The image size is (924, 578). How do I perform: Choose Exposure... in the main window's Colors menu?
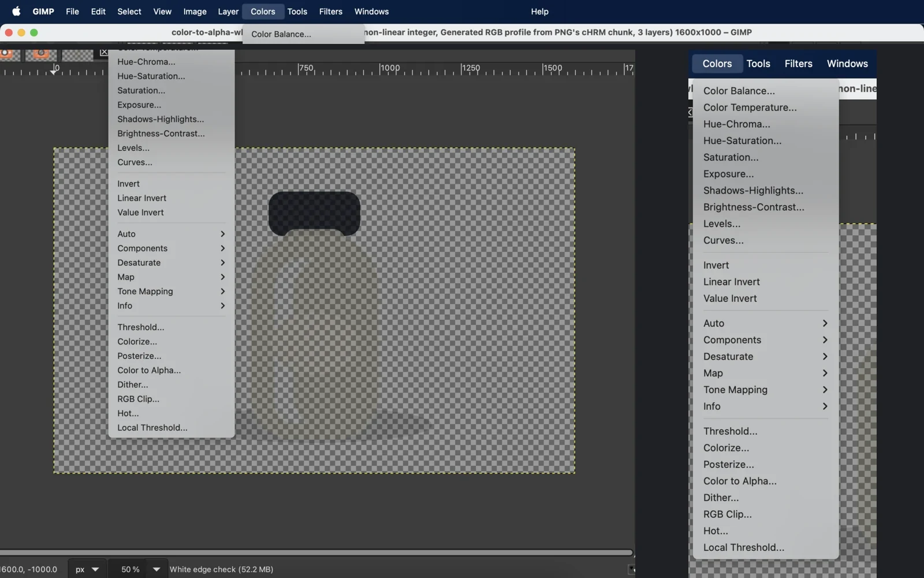pos(172,105)
